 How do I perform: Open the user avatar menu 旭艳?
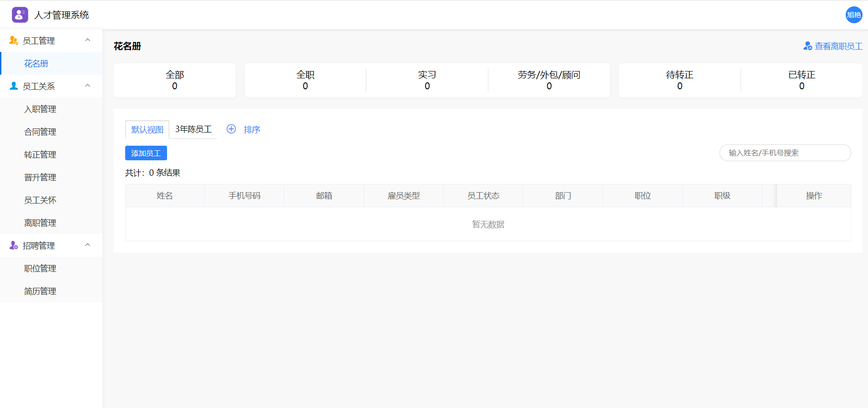coord(853,15)
